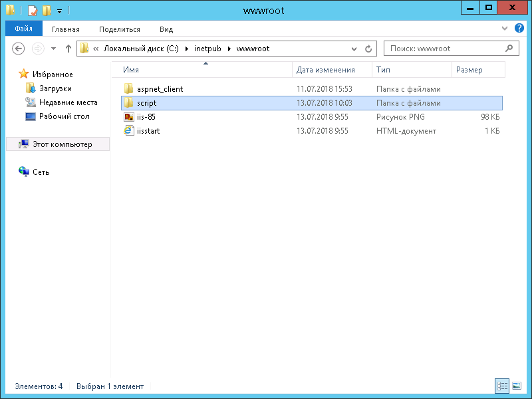This screenshot has width=532, height=399.
Task: Click inetpub in the address breadcrumb
Action: pyautogui.click(x=207, y=49)
